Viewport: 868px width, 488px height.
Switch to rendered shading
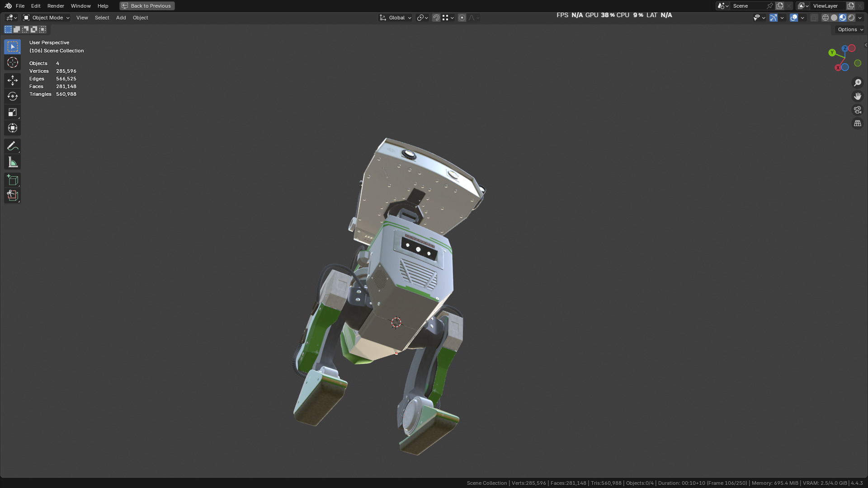851,18
